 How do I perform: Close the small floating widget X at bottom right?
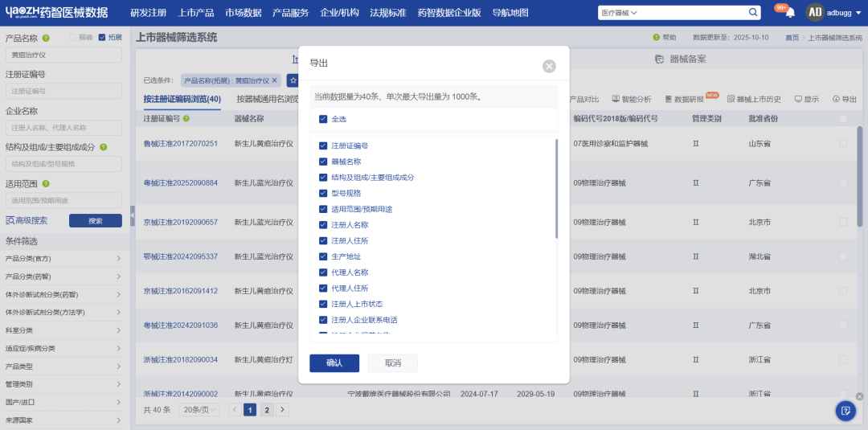(x=859, y=396)
